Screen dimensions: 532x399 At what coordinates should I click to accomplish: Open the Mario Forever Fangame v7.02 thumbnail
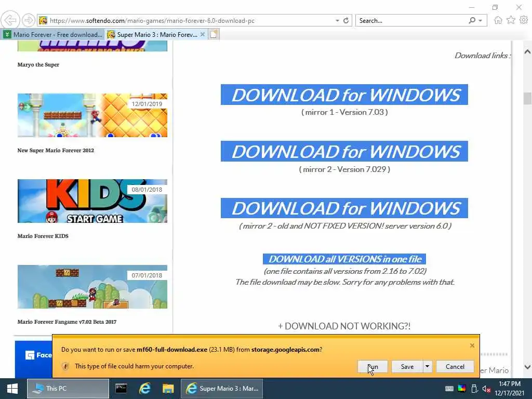click(x=92, y=287)
